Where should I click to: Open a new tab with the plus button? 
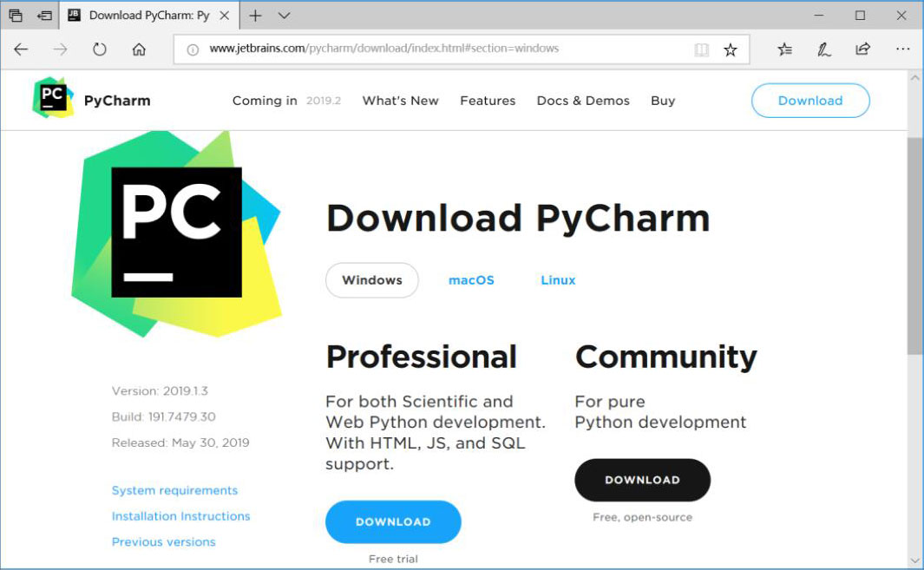point(255,16)
